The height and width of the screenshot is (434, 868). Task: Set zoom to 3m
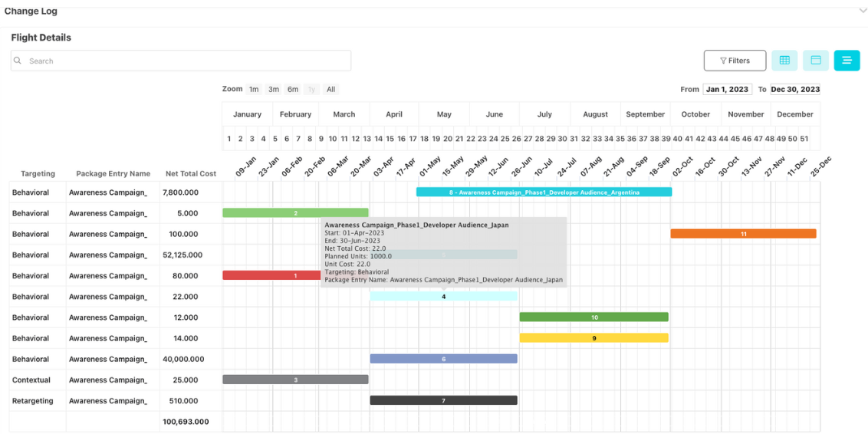[x=274, y=90]
